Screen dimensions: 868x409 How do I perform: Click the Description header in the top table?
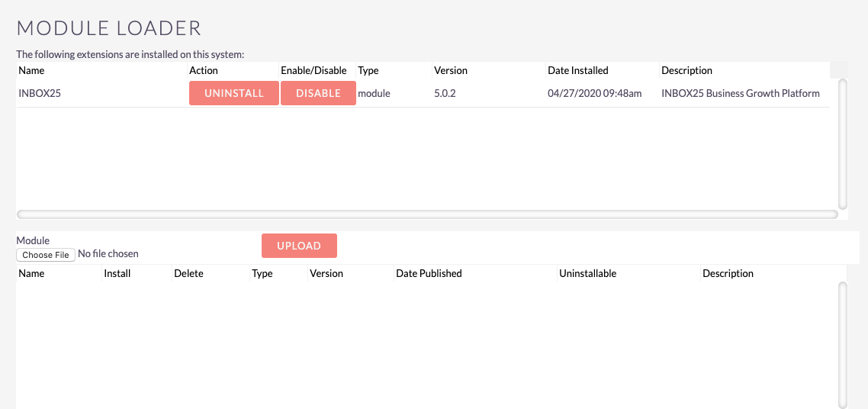pyautogui.click(x=687, y=70)
